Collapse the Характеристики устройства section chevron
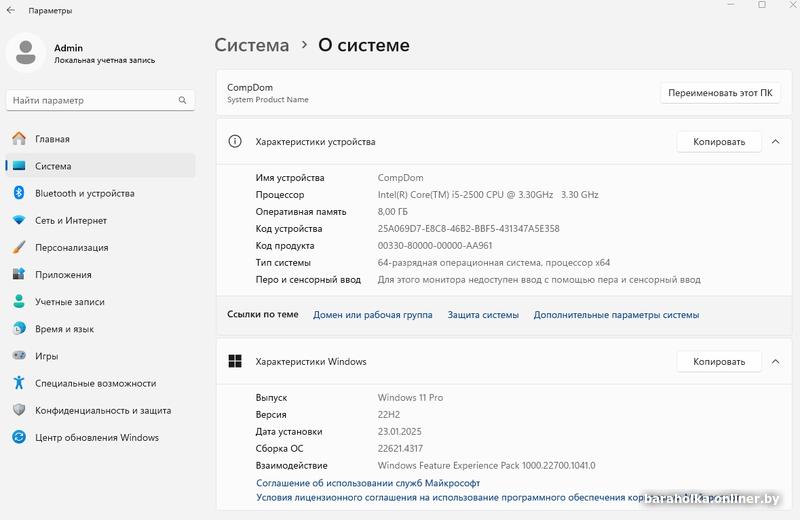This screenshot has width=800, height=520. (x=776, y=141)
